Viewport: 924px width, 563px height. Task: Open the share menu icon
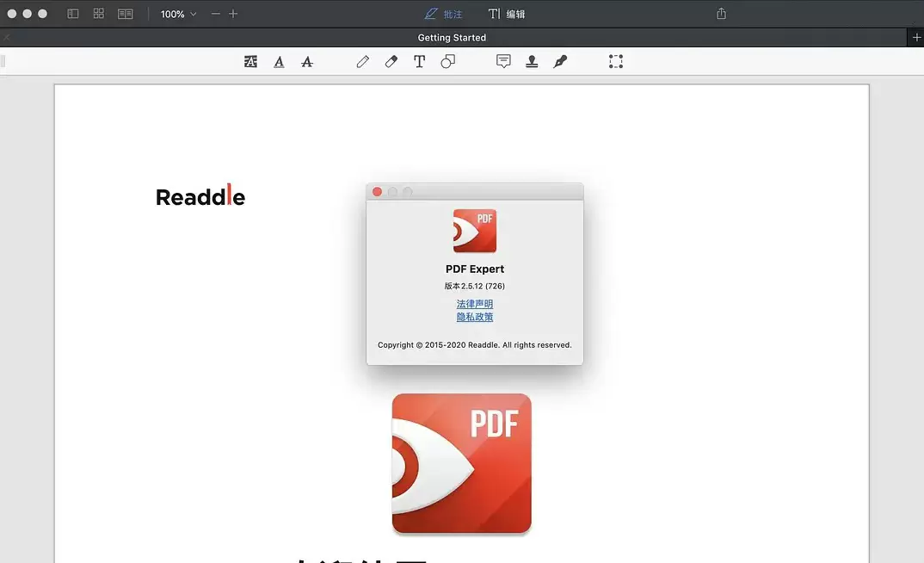click(721, 14)
